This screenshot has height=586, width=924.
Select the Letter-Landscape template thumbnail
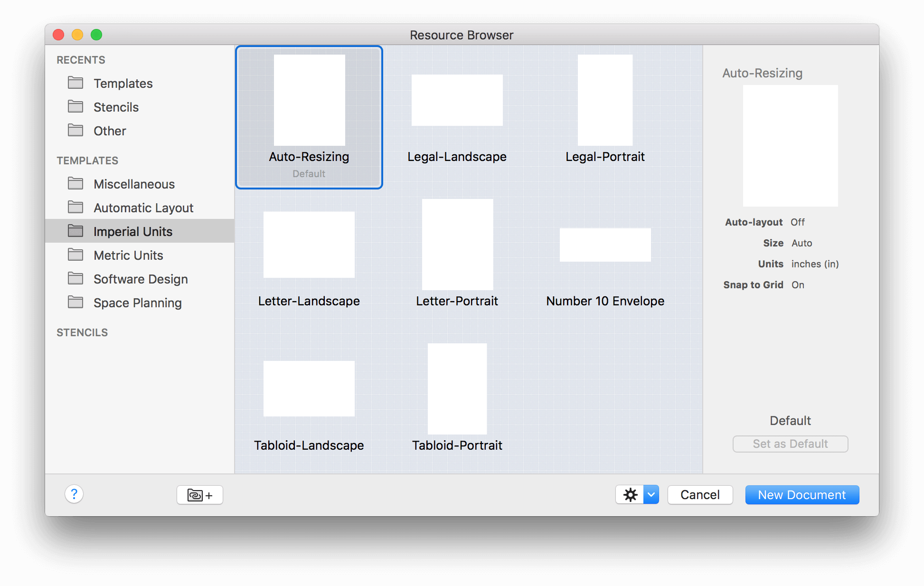point(309,245)
